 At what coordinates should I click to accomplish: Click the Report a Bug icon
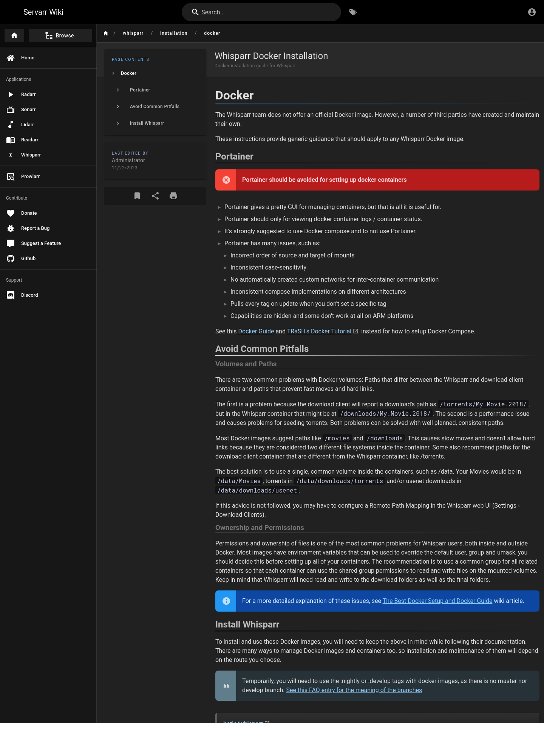11,228
